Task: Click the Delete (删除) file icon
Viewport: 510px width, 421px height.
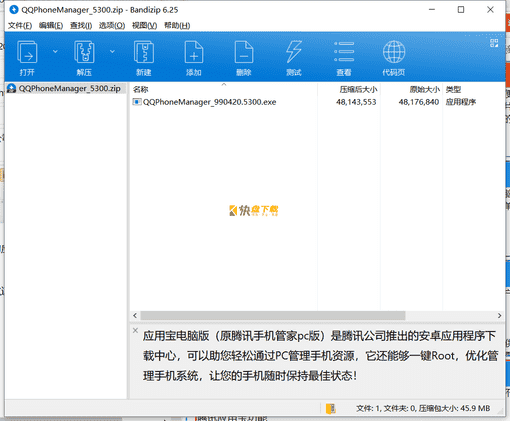Action: [244, 52]
